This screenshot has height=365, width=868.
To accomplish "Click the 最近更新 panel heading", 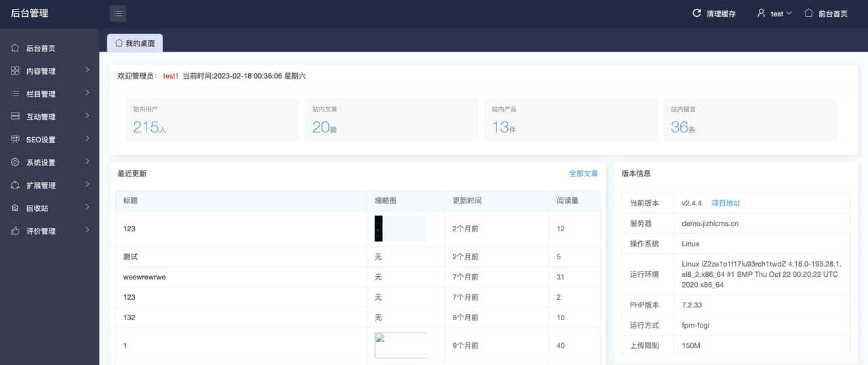I will (132, 174).
